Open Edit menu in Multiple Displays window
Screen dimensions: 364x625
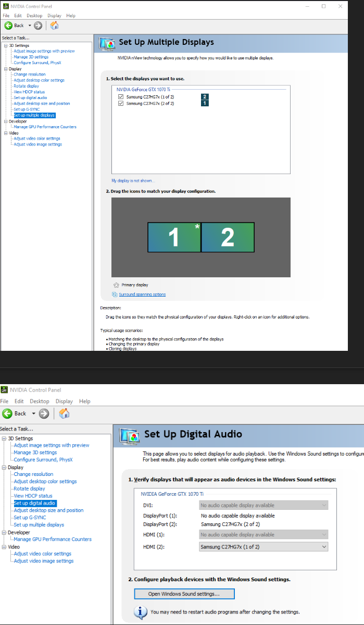pos(18,16)
